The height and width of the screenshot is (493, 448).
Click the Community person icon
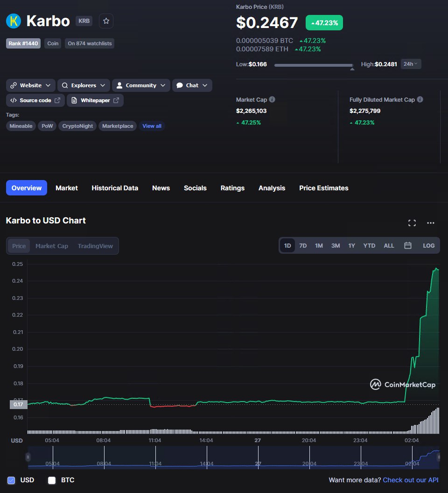coord(119,85)
